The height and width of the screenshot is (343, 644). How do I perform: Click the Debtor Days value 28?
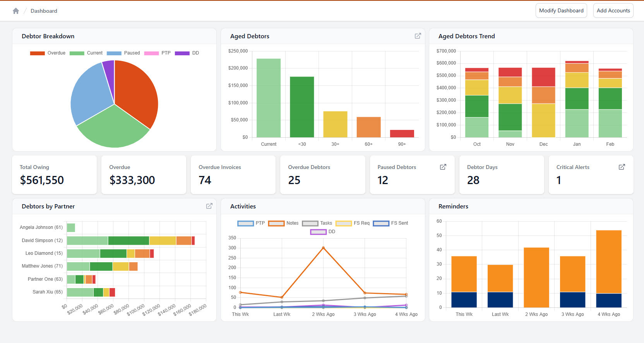point(473,180)
